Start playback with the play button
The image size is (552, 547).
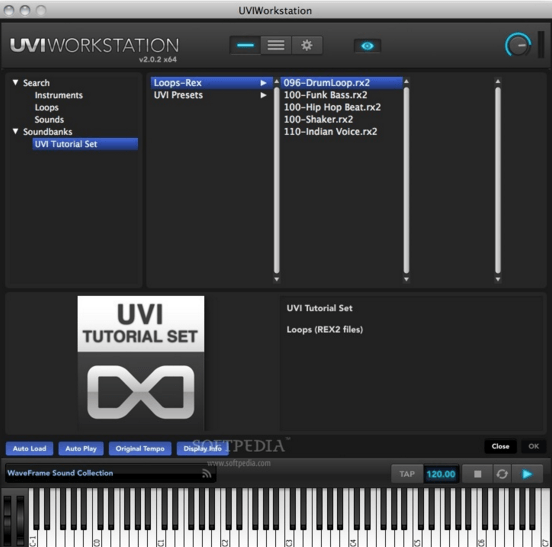(527, 474)
